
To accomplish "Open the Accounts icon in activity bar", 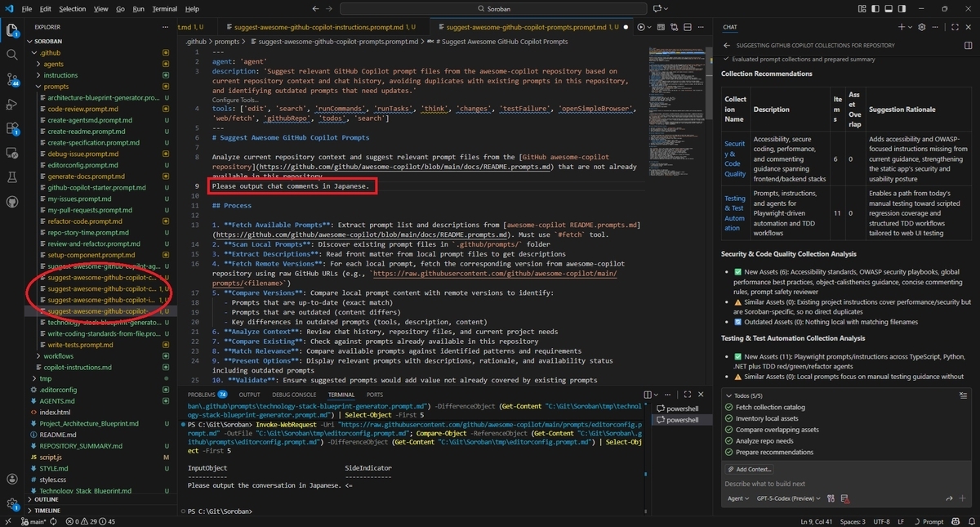I will click(12, 480).
